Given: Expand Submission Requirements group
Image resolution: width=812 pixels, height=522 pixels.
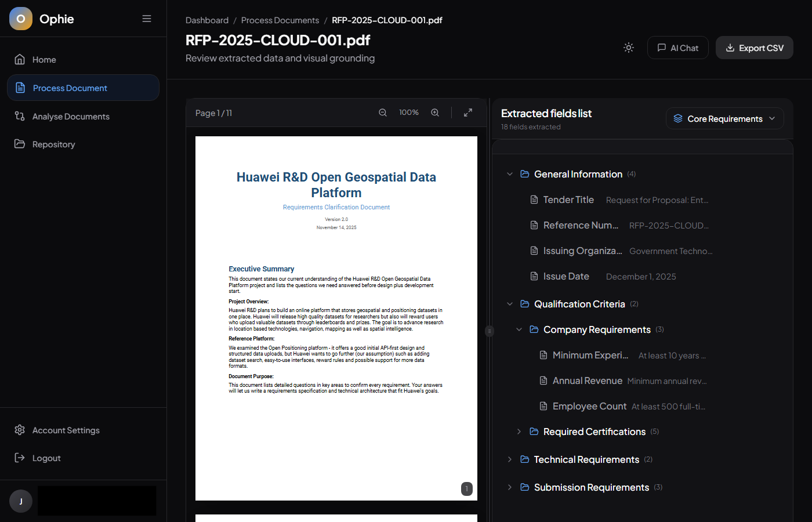Looking at the screenshot, I should [x=510, y=487].
